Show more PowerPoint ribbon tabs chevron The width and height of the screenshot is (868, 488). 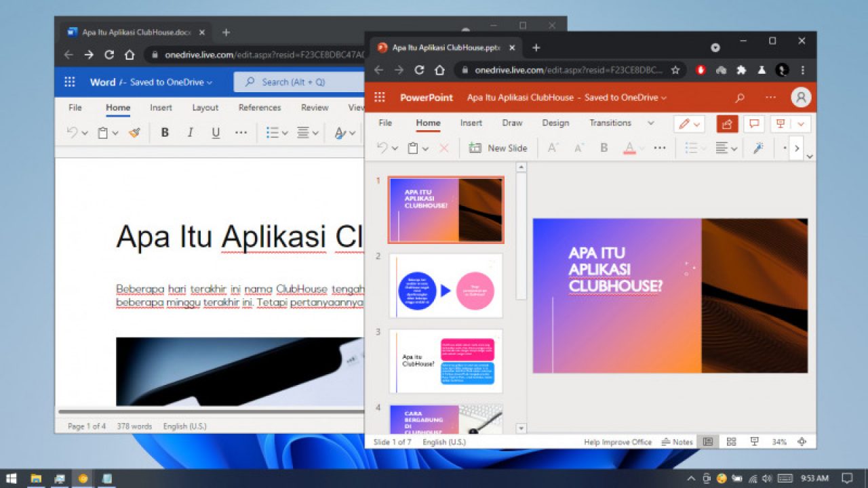point(651,123)
